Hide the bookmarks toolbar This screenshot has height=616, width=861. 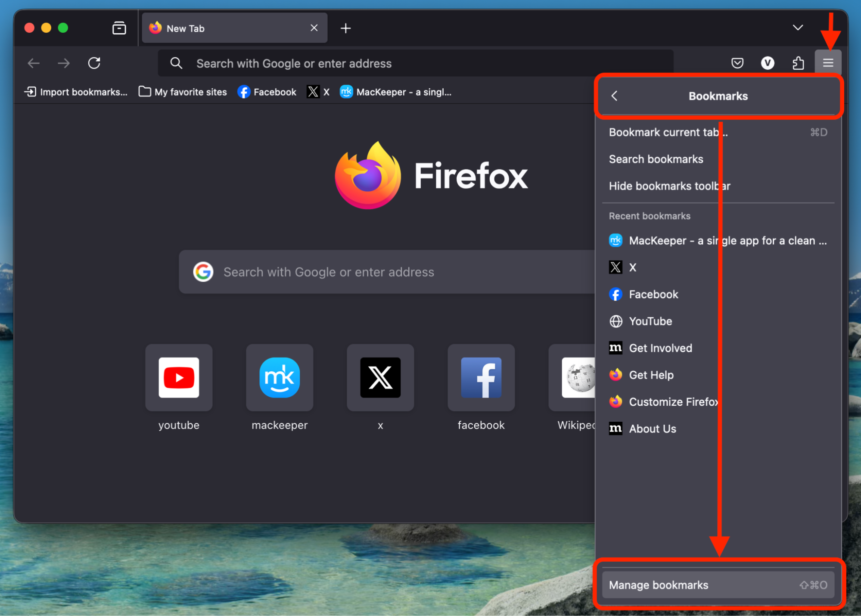point(669,186)
